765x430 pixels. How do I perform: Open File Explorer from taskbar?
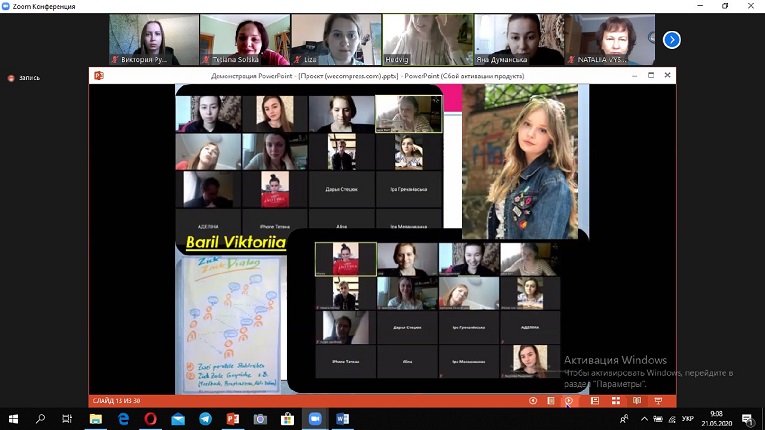[96, 419]
